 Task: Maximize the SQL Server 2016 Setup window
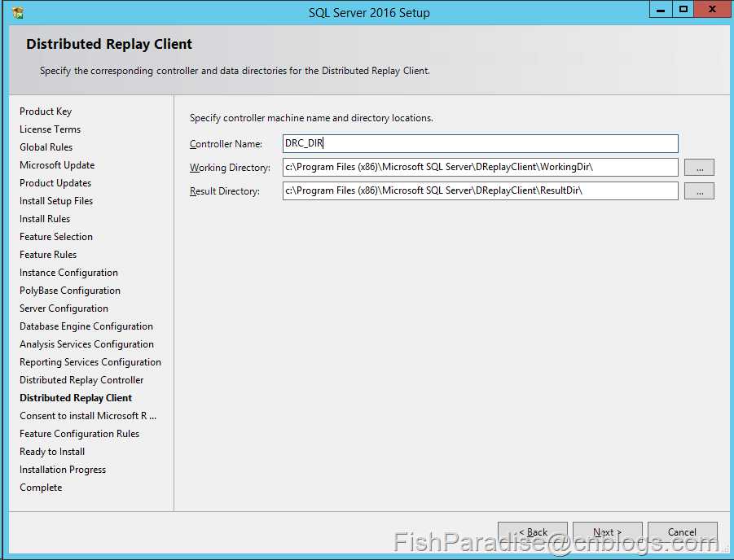(x=683, y=9)
